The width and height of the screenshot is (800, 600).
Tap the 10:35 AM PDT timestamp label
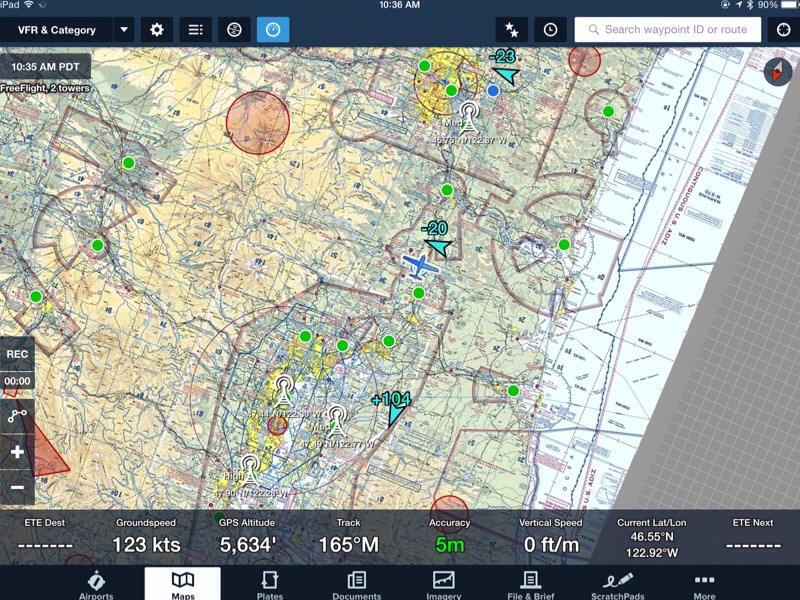coord(45,67)
